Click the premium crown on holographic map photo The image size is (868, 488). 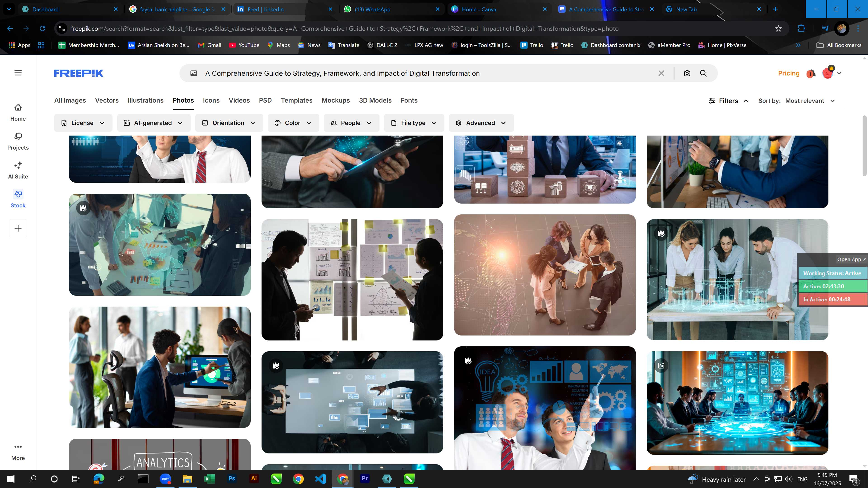coord(83,208)
